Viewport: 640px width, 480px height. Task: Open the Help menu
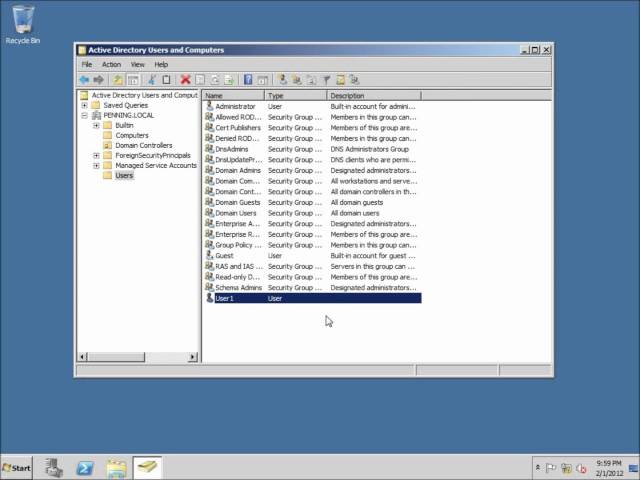pos(161,64)
